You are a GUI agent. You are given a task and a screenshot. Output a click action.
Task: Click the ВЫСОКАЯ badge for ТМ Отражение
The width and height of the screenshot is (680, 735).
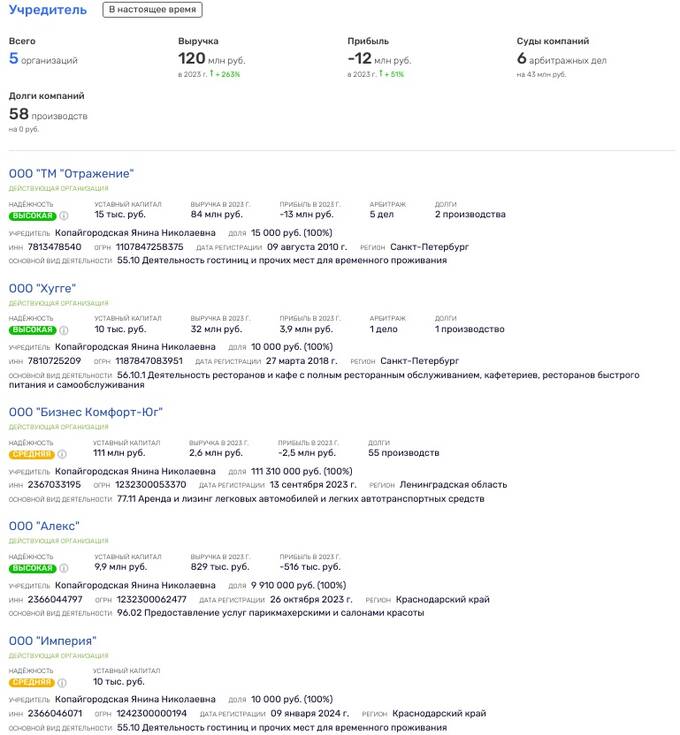(x=32, y=215)
